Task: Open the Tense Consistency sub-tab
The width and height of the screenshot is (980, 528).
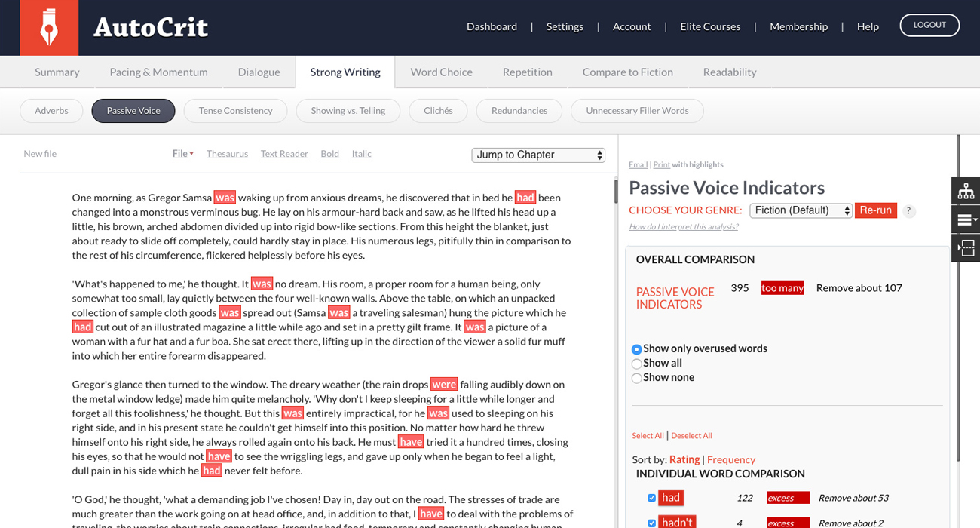Action: (235, 111)
